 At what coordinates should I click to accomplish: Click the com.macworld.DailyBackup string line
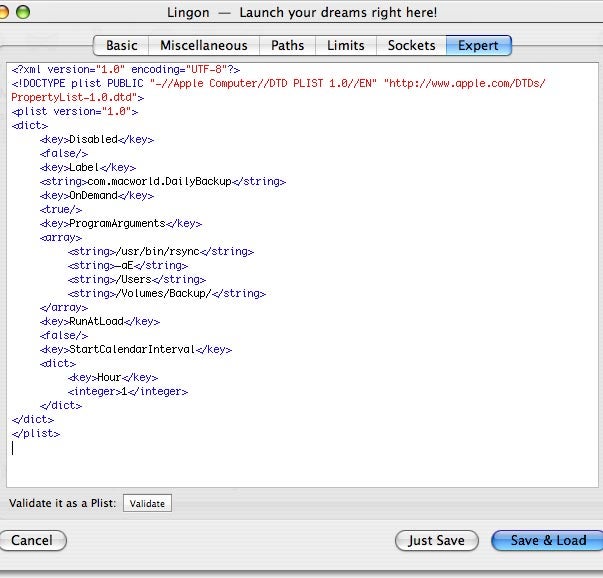pos(163,182)
